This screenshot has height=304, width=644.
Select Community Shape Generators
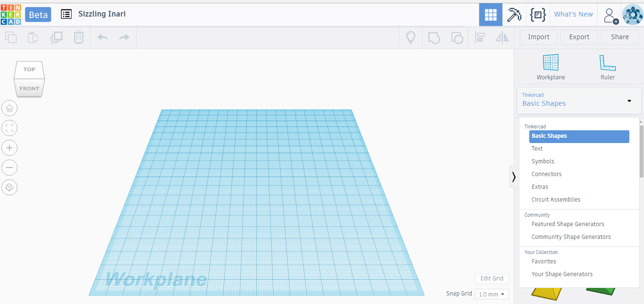pos(571,237)
